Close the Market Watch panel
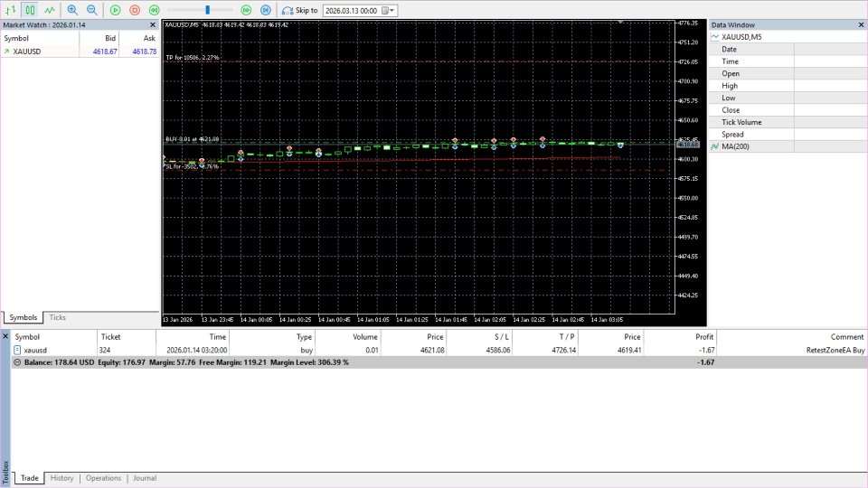The image size is (868, 488). coord(153,25)
